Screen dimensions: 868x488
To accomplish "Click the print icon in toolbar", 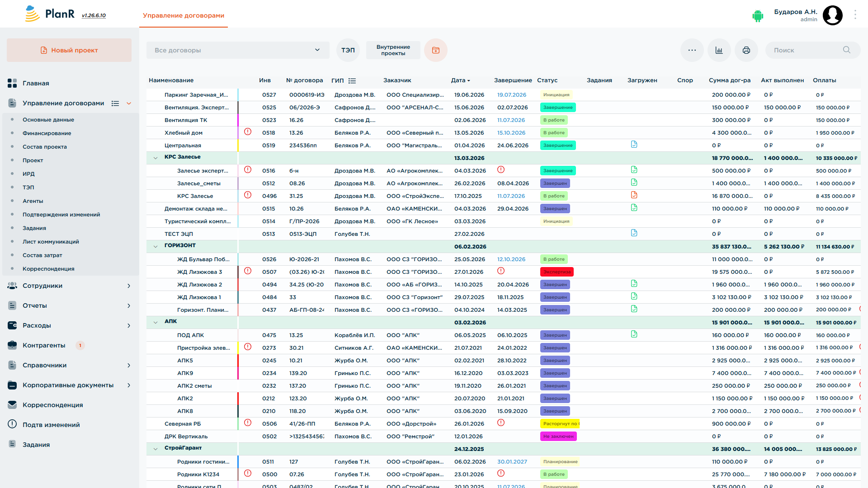I will pos(746,50).
